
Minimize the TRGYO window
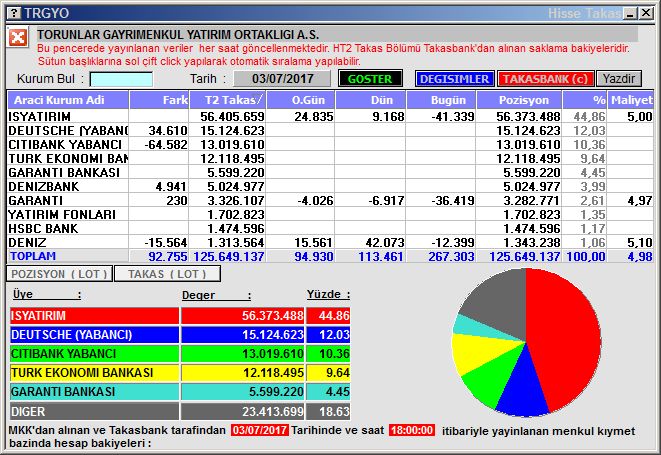pyautogui.click(x=630, y=13)
